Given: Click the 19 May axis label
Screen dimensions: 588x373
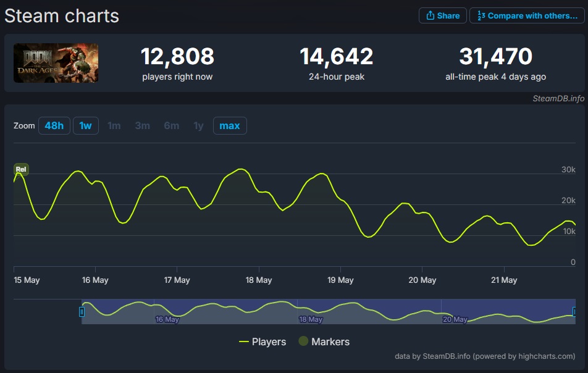Looking at the screenshot, I should (340, 280).
